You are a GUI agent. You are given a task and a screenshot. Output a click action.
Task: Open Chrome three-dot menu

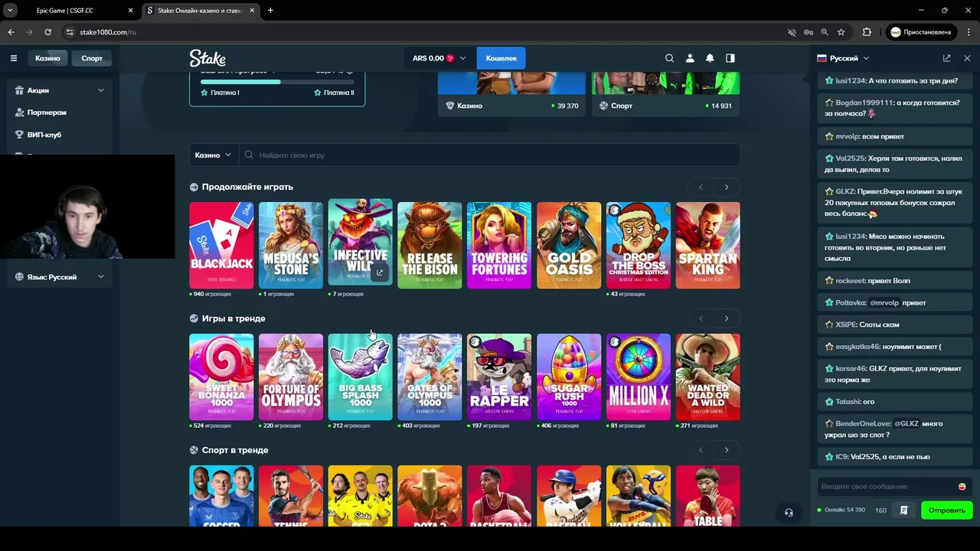[x=967, y=32]
